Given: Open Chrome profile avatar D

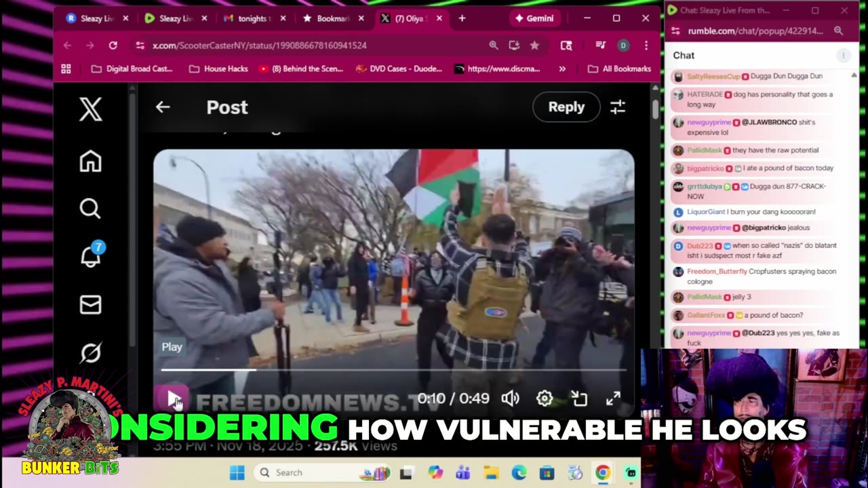Looking at the screenshot, I should [x=623, y=45].
